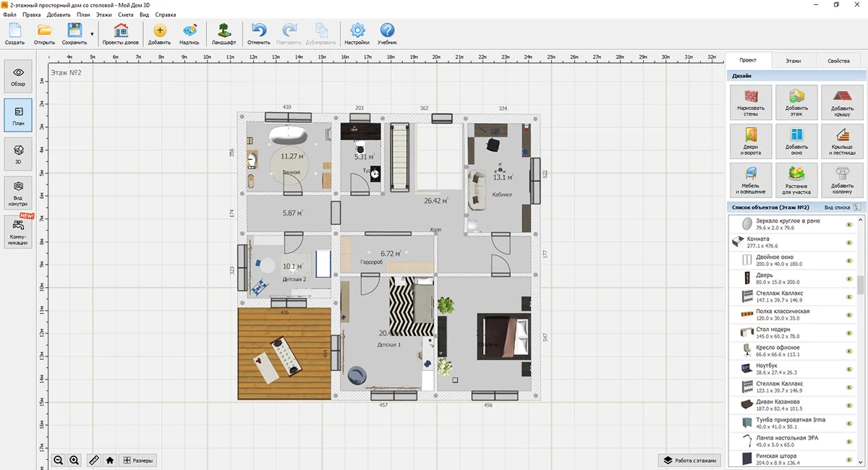
Task: Select Стеллаж Каллакс 123.1 x 39.7 x 146.9
Action: pos(791,387)
